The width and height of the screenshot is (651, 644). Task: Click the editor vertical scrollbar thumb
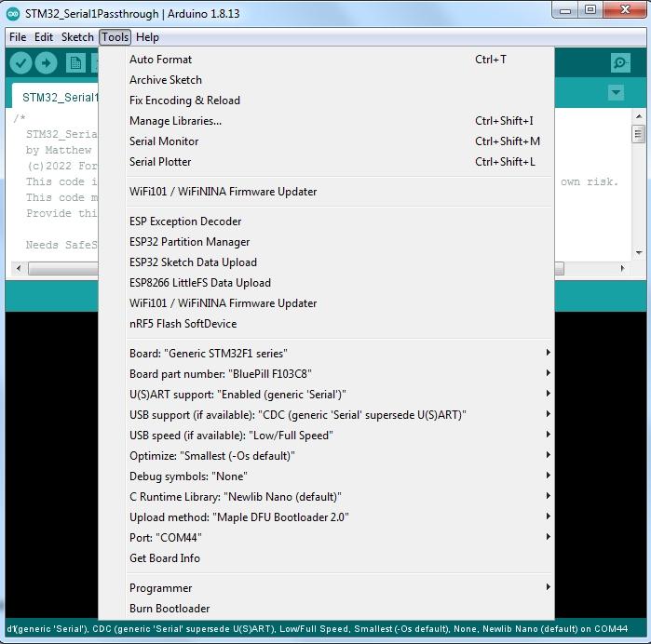[639, 134]
